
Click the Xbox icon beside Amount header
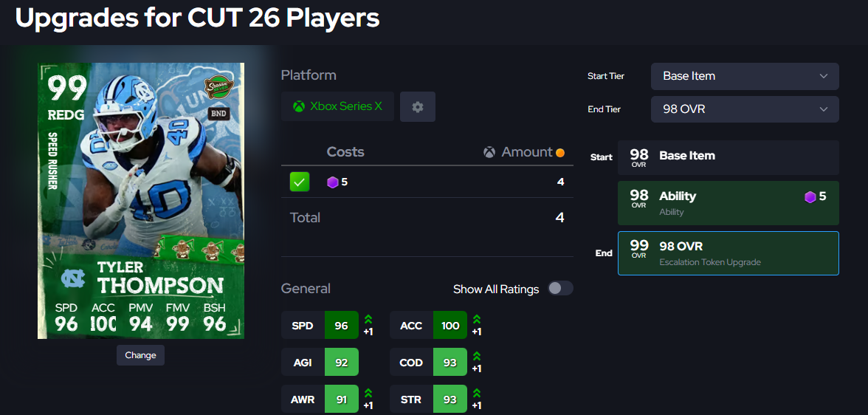click(489, 152)
